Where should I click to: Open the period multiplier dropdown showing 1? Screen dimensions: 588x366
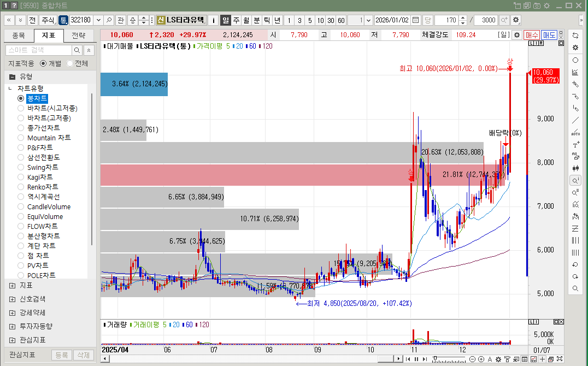click(x=369, y=20)
